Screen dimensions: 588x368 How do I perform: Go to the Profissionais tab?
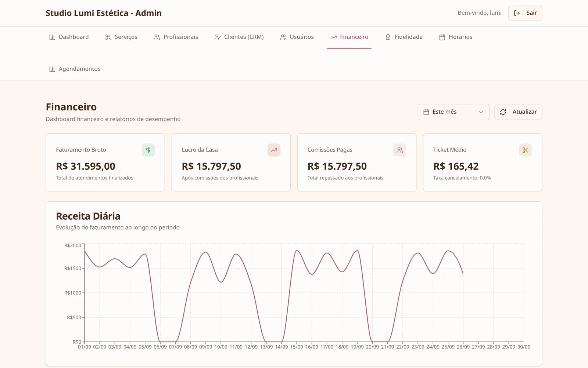click(176, 37)
